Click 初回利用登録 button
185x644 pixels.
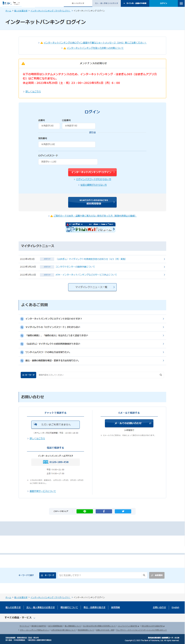(x=92, y=202)
